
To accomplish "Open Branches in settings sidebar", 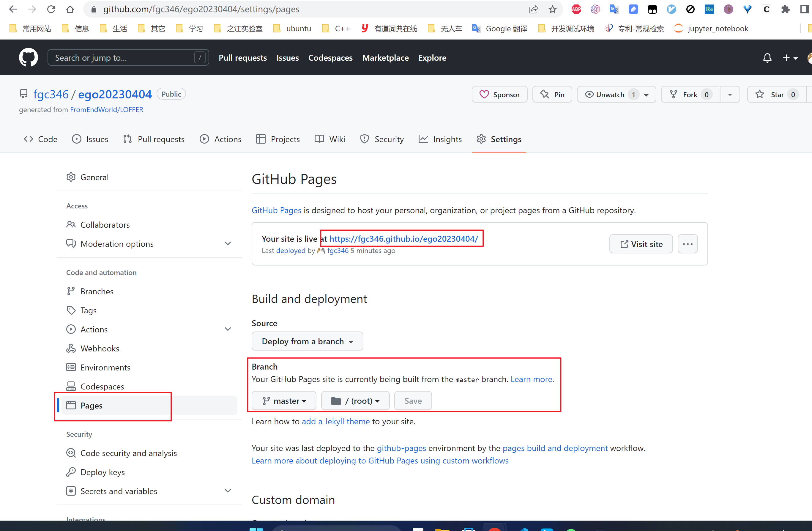I will [97, 291].
